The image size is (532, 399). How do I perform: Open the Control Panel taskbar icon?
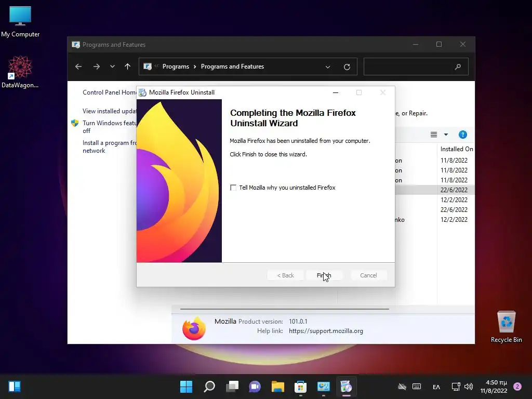(323, 387)
